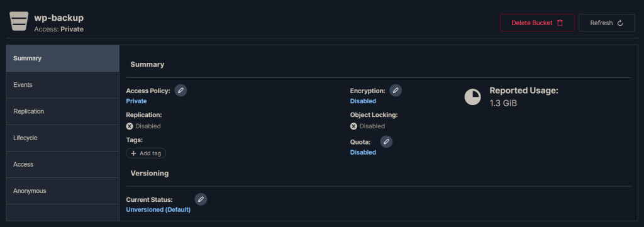
Task: Go to the Access tab
Action: [x=62, y=164]
